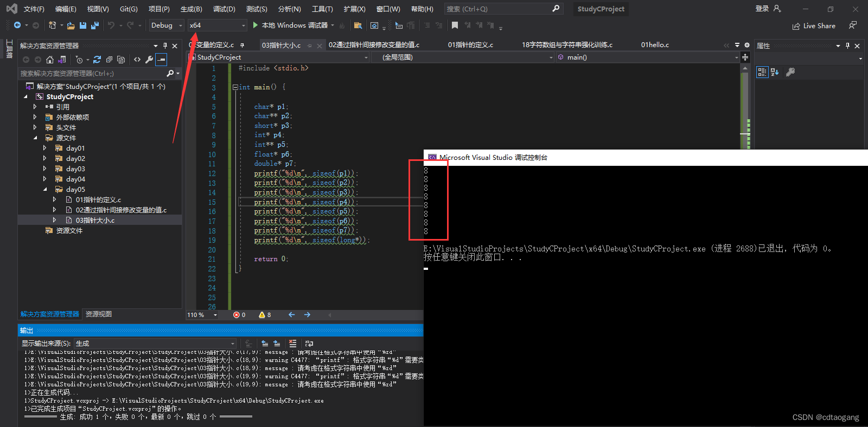Pin the 03指针大小.c editor tab
The height and width of the screenshot is (427, 868).
click(x=310, y=46)
